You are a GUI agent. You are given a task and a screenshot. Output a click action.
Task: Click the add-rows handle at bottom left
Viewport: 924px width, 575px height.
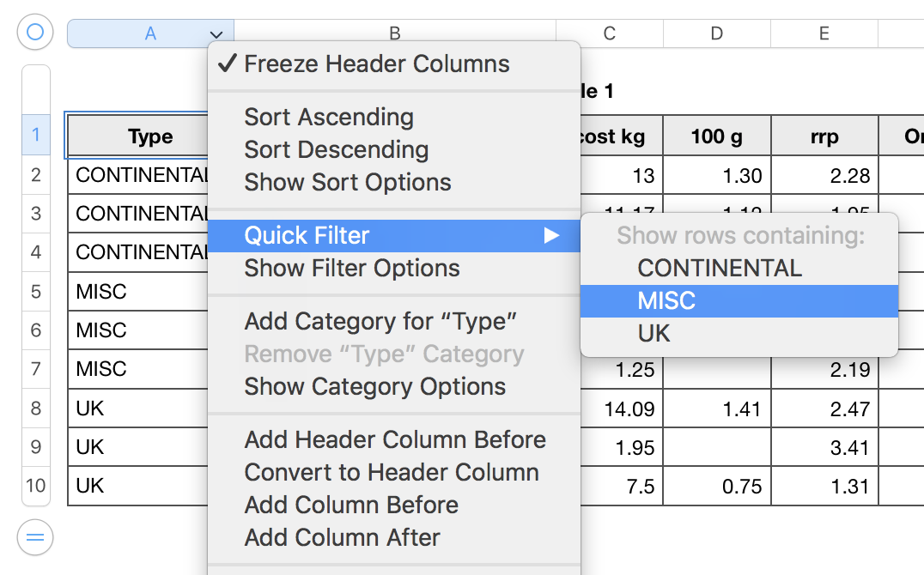35,538
